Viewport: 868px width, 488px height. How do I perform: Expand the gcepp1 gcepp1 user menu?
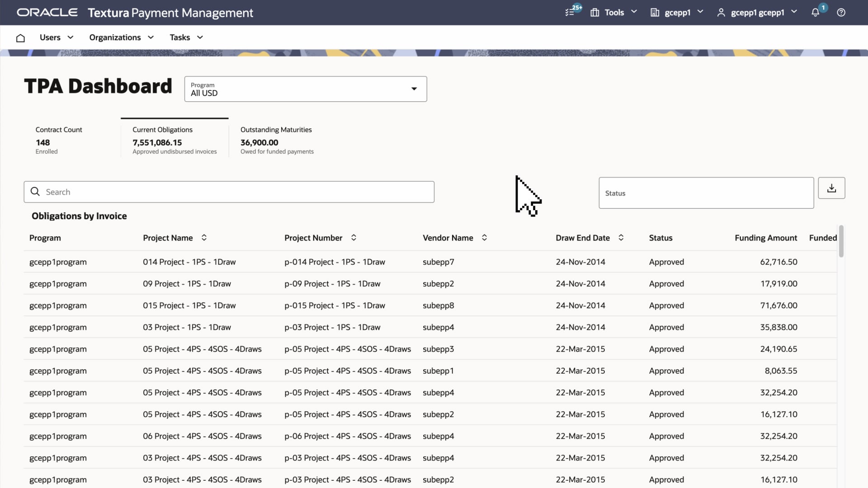[x=757, y=13]
